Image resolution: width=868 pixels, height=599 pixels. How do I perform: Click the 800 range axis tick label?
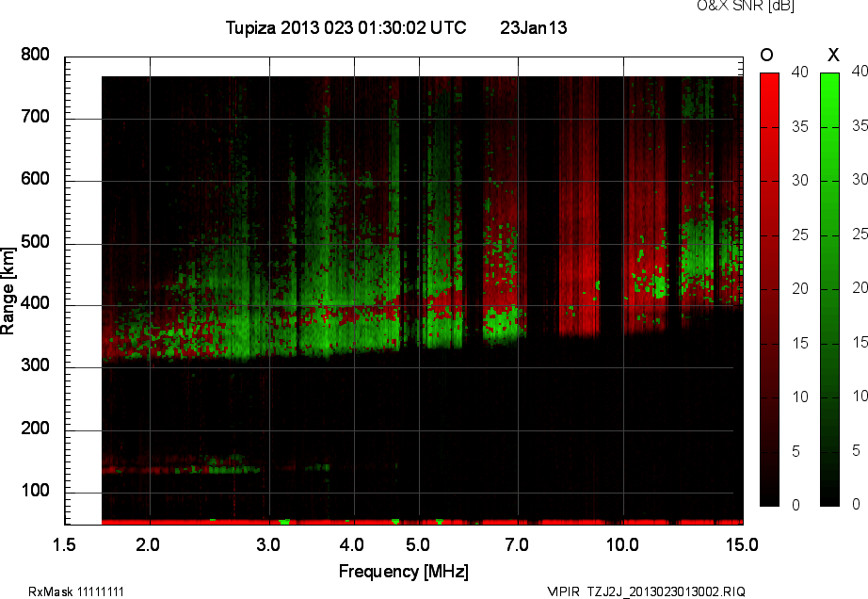[x=35, y=56]
